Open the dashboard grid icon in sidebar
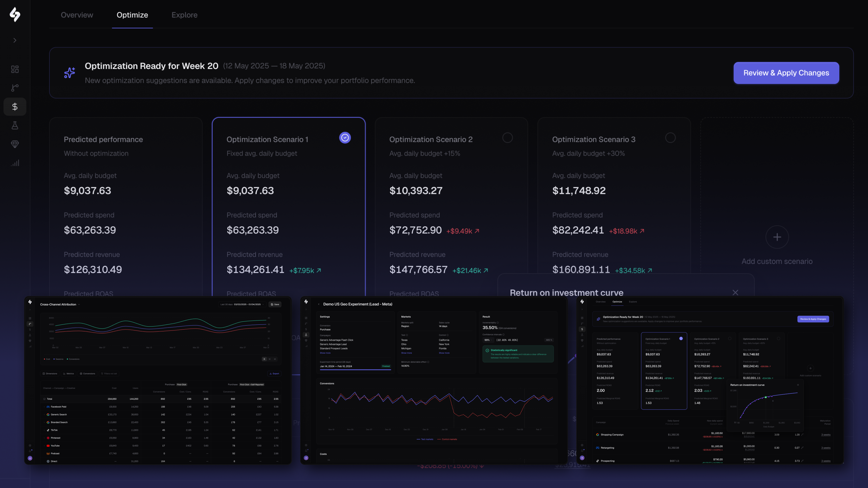 (x=15, y=69)
